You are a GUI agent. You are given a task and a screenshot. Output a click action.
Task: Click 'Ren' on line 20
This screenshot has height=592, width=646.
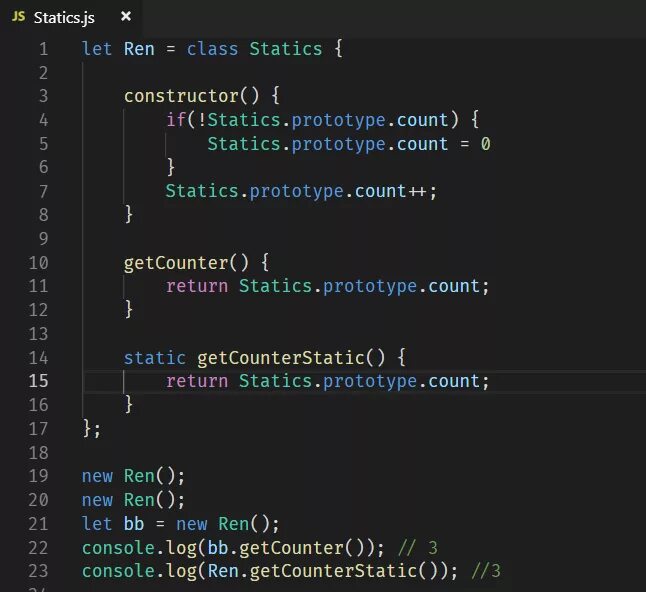(x=139, y=500)
